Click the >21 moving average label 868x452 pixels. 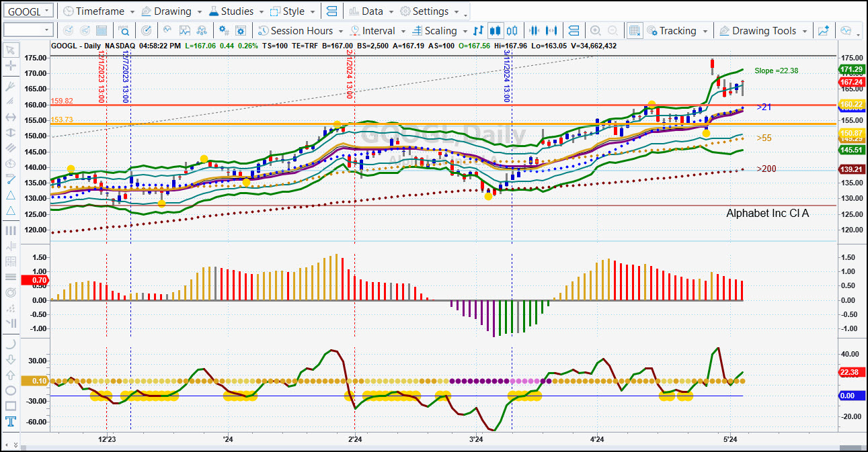click(x=764, y=107)
